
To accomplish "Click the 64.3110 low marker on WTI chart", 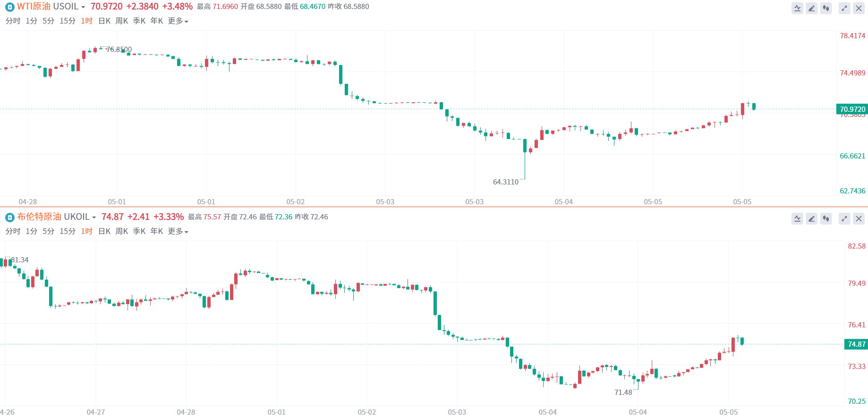I will (x=506, y=182).
